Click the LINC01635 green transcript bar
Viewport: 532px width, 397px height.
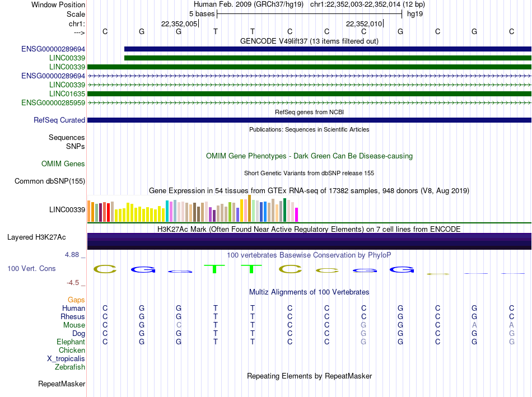click(x=309, y=94)
